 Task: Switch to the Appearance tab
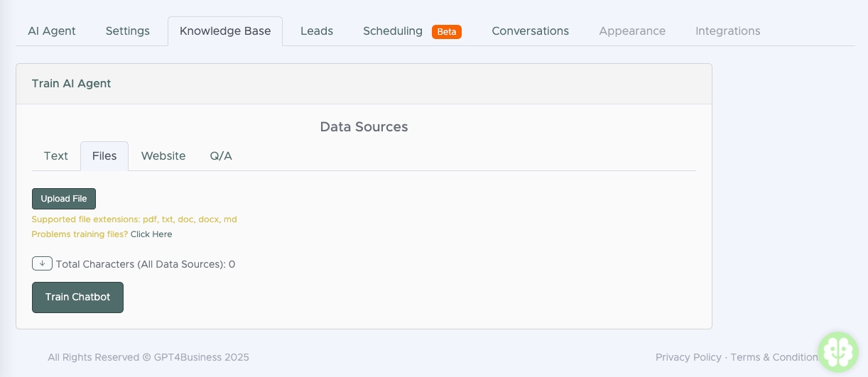tap(632, 31)
